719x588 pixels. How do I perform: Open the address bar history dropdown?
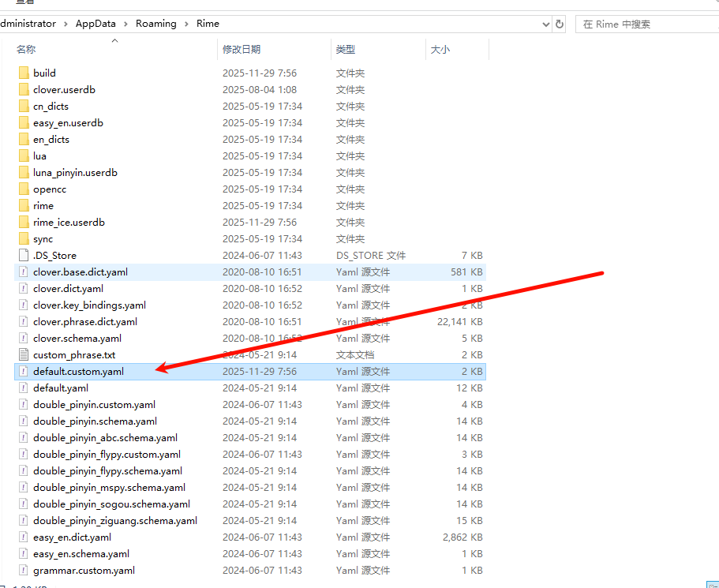click(546, 24)
